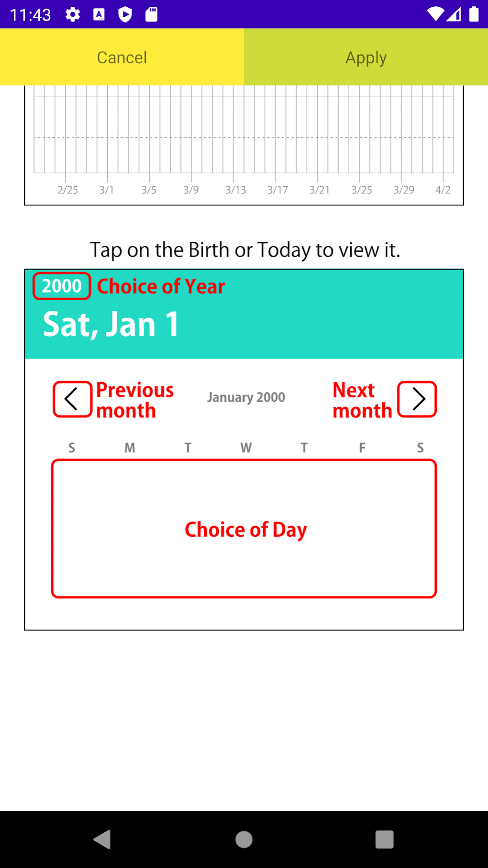Tap the Apply button
Screen dimensions: 488x868
tap(366, 57)
